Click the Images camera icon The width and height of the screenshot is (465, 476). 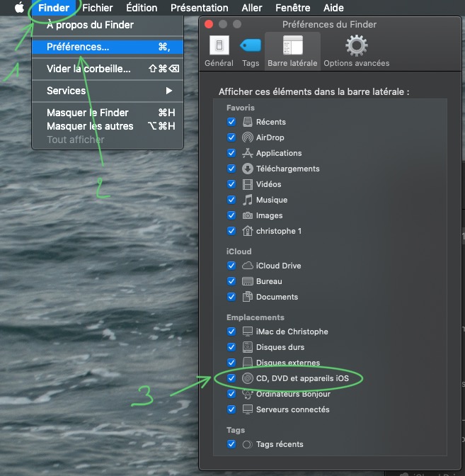click(248, 215)
